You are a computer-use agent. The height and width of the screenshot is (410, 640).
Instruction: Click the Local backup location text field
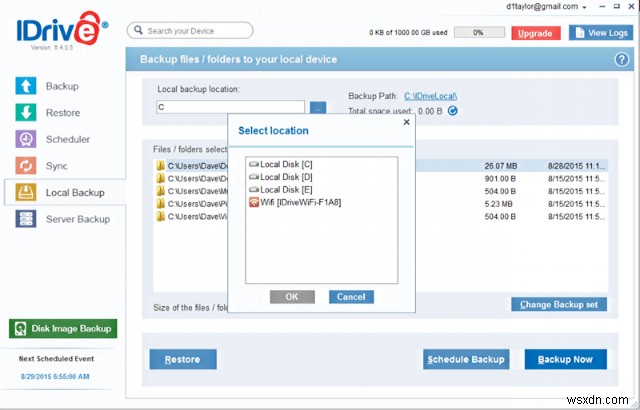pyautogui.click(x=230, y=107)
